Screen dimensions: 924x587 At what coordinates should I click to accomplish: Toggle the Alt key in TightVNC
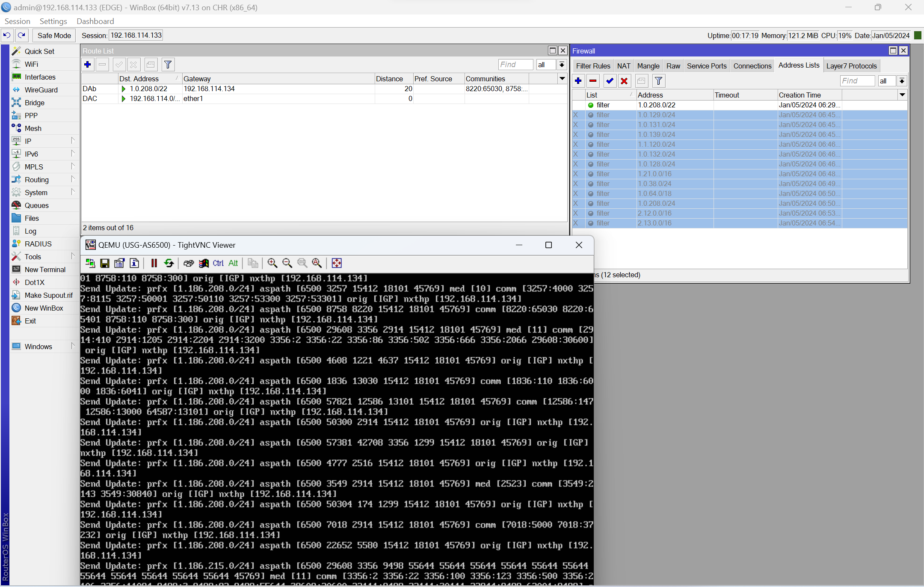[x=233, y=263]
